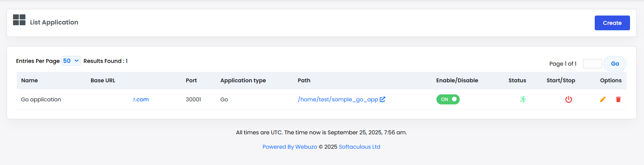Click the Port column header
Image resolution: width=644 pixels, height=165 pixels.
tap(191, 80)
